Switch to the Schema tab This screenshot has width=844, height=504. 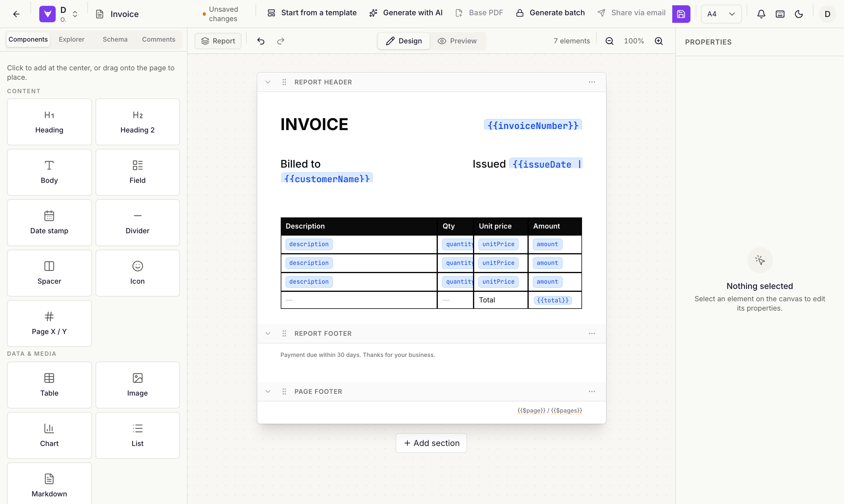(x=115, y=39)
